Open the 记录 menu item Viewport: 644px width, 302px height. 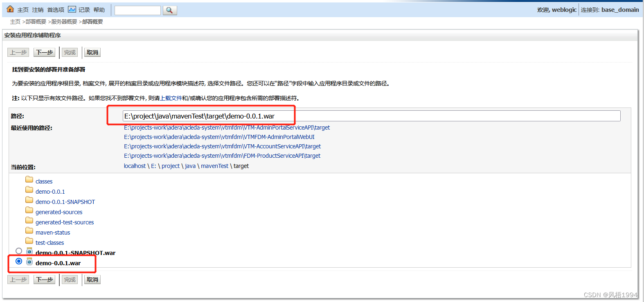tap(84, 10)
